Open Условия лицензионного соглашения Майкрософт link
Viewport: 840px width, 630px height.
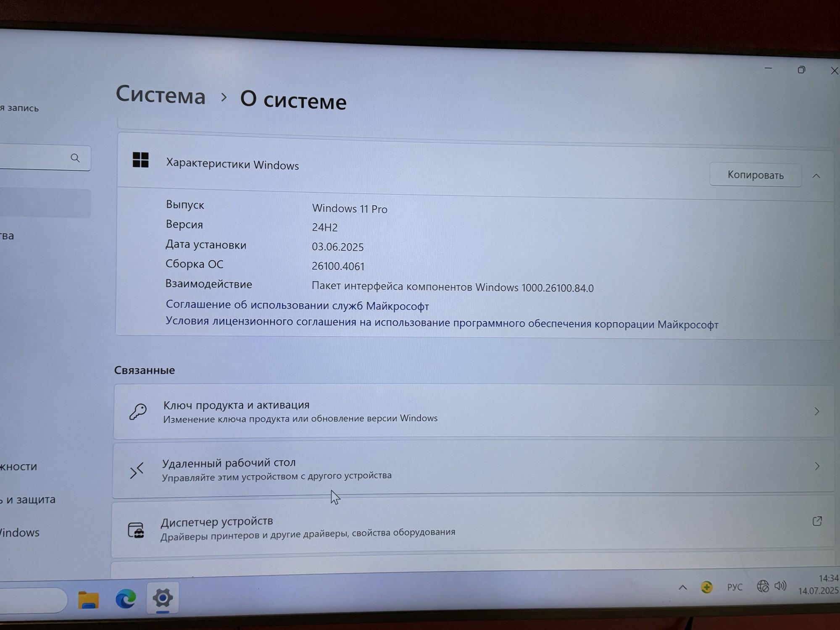[442, 323]
